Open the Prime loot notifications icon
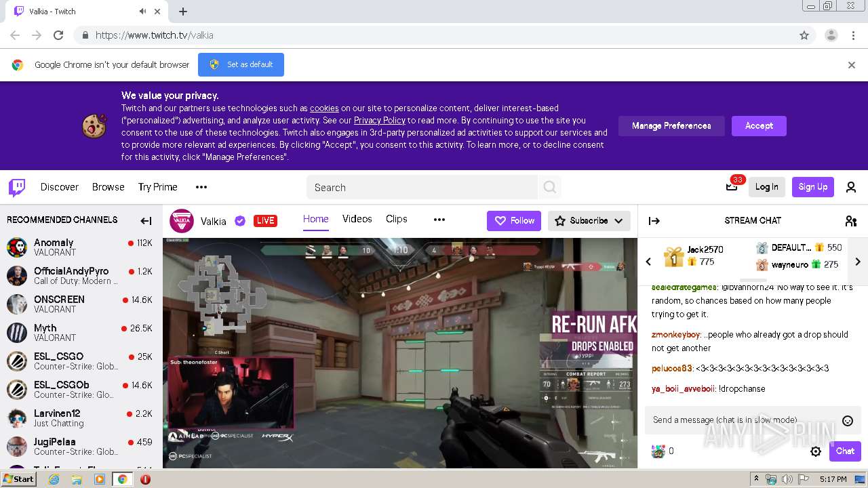The width and height of the screenshot is (868, 488). tap(732, 187)
